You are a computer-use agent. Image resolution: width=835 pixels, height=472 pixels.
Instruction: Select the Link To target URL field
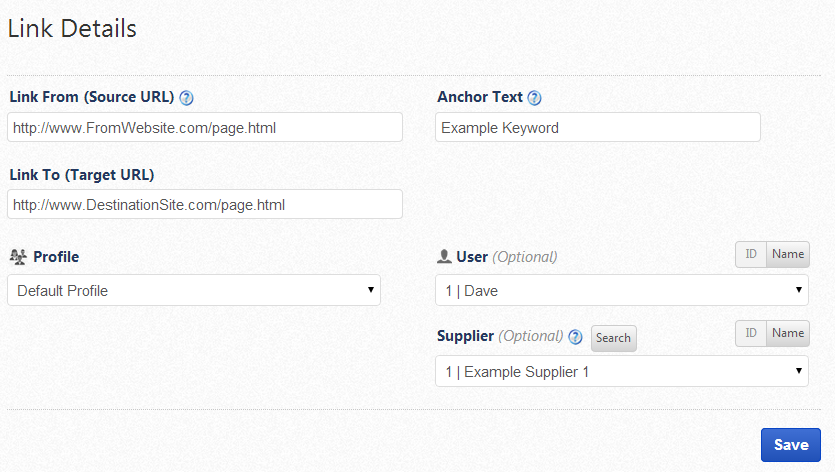pyautogui.click(x=204, y=204)
